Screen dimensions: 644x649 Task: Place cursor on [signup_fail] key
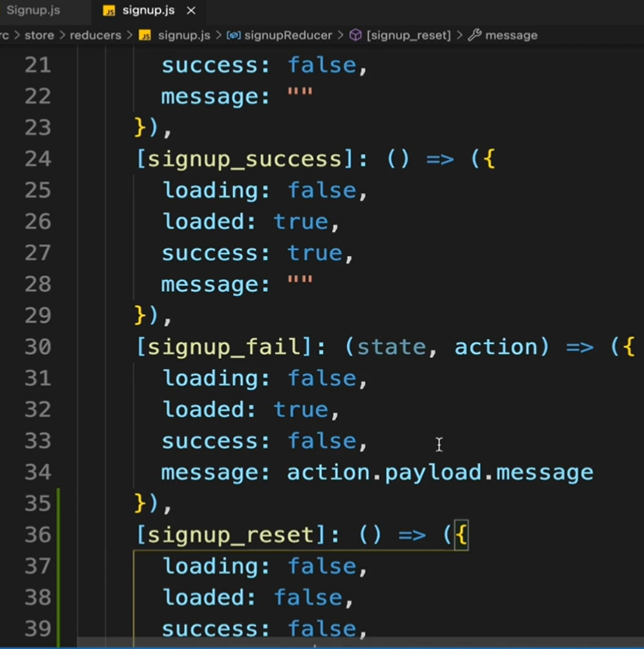tap(224, 347)
